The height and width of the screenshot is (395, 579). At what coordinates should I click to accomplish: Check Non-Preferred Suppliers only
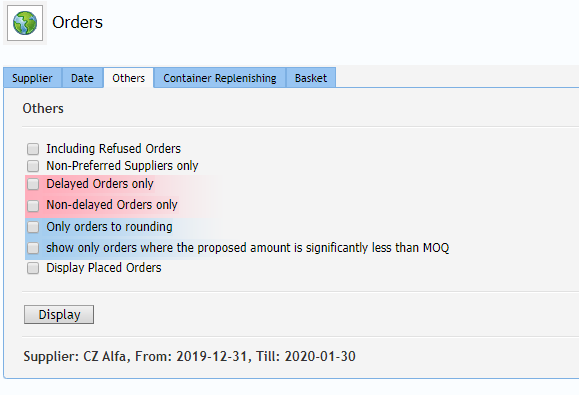[33, 166]
